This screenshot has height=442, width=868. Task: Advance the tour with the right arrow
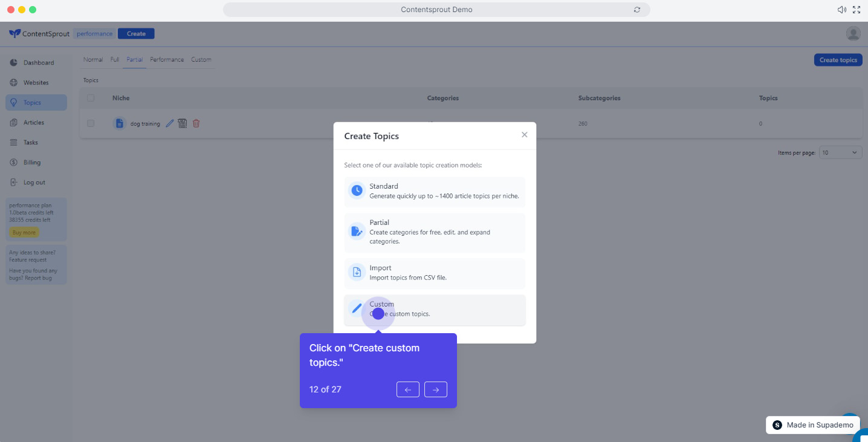[x=435, y=389]
